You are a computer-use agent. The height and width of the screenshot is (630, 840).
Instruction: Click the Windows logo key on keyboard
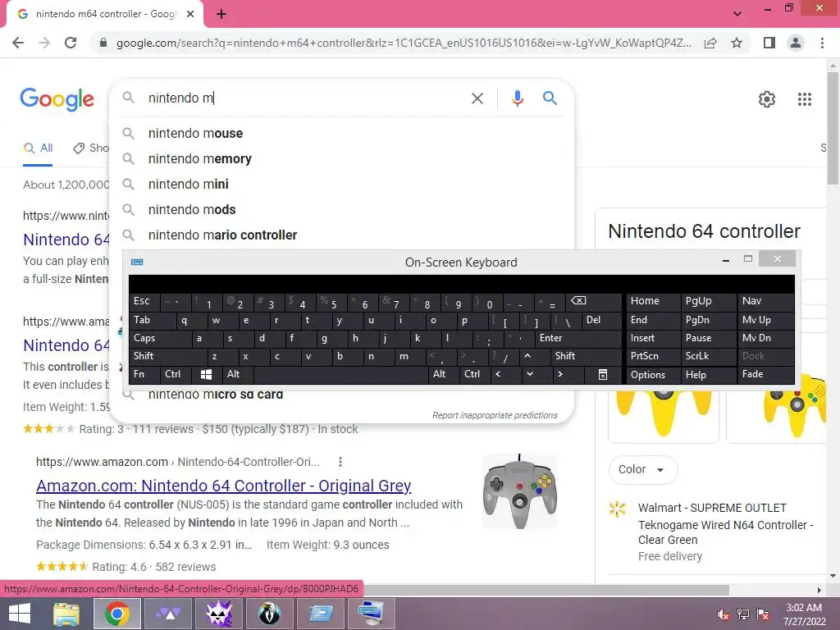pos(206,374)
